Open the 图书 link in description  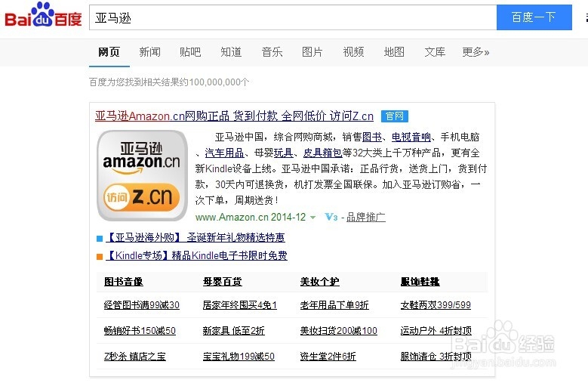[372, 137]
